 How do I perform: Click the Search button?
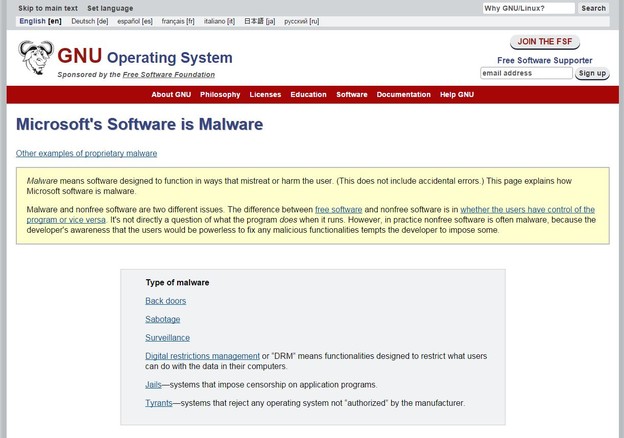[593, 8]
